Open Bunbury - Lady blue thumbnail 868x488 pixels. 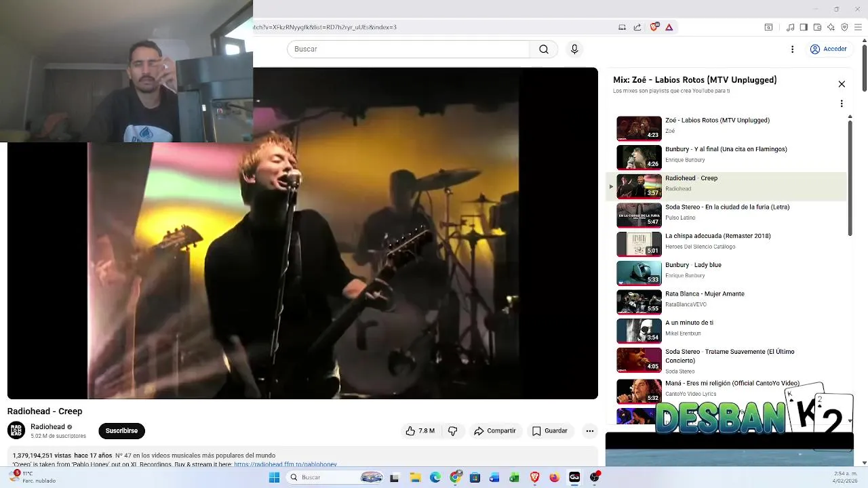639,273
